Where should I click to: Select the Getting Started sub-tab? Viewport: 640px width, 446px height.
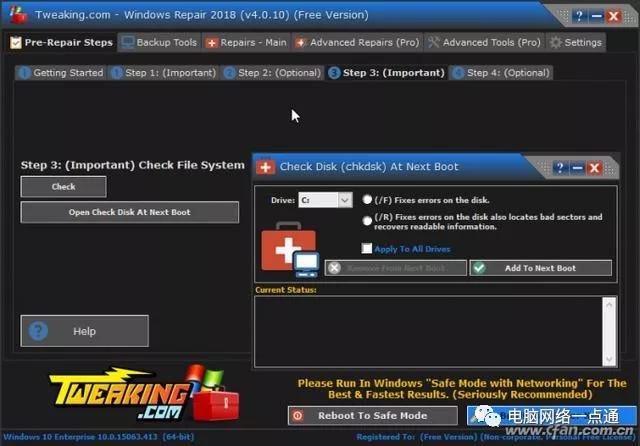(x=61, y=73)
